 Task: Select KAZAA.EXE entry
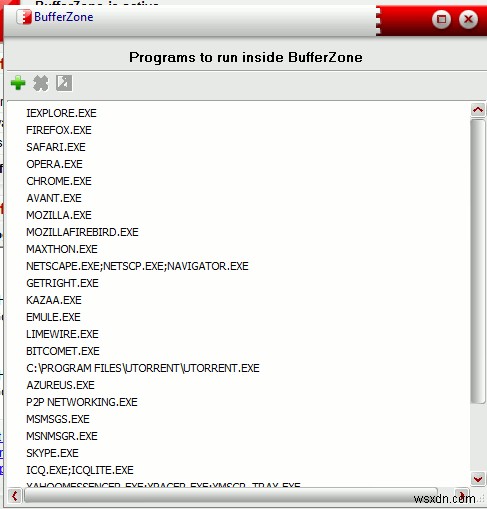pos(54,300)
